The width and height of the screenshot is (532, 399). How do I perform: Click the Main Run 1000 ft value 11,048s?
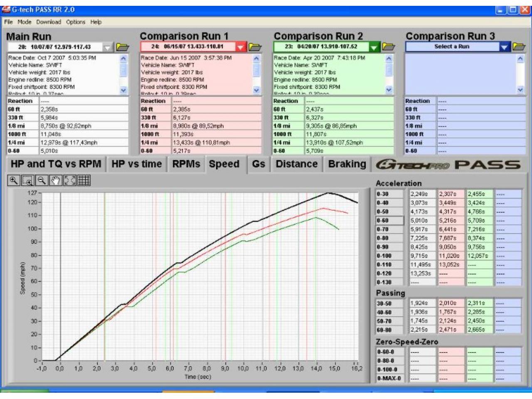(x=84, y=134)
